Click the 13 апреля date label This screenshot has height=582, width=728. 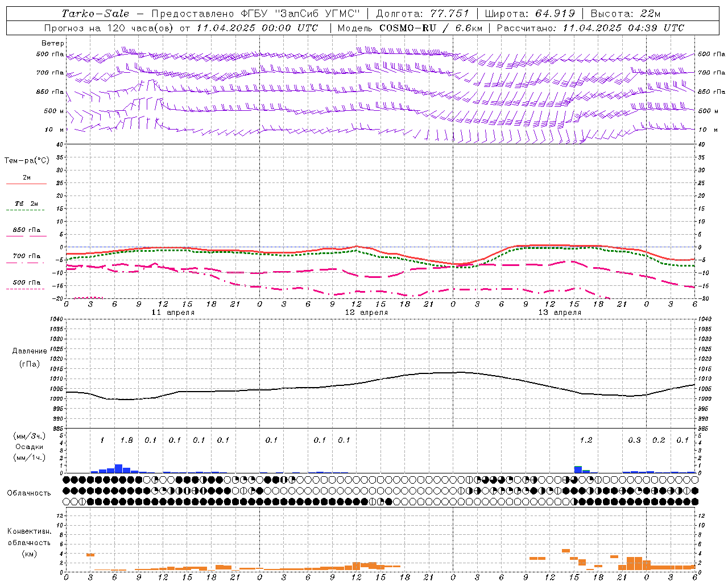(x=560, y=313)
